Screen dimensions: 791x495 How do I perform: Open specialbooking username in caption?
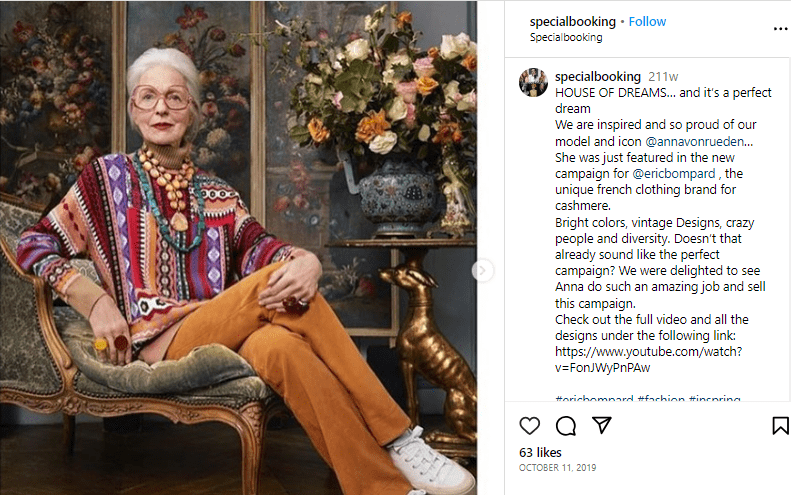pyautogui.click(x=598, y=77)
